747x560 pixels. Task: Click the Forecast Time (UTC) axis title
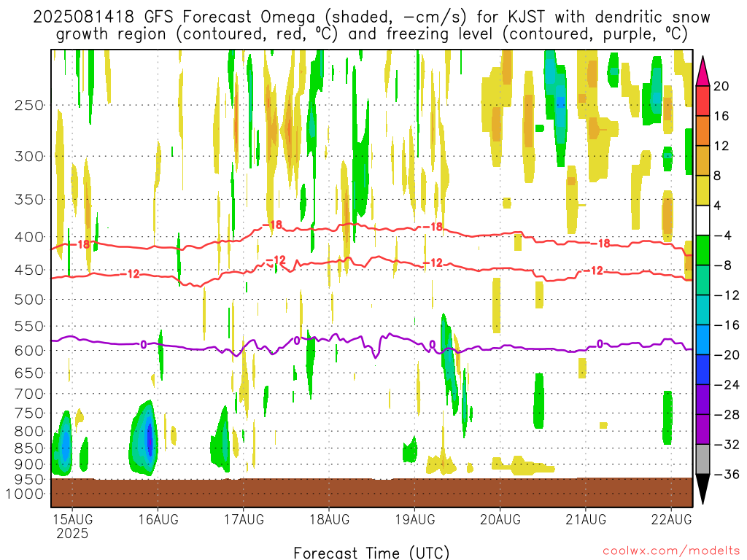(x=371, y=553)
